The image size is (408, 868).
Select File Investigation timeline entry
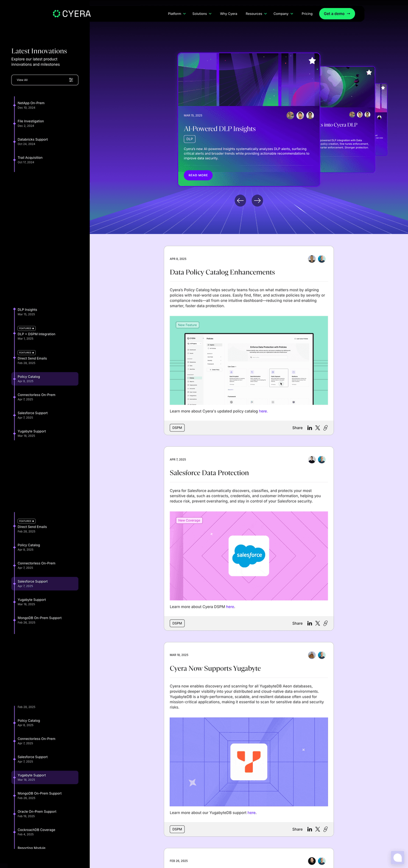click(31, 123)
